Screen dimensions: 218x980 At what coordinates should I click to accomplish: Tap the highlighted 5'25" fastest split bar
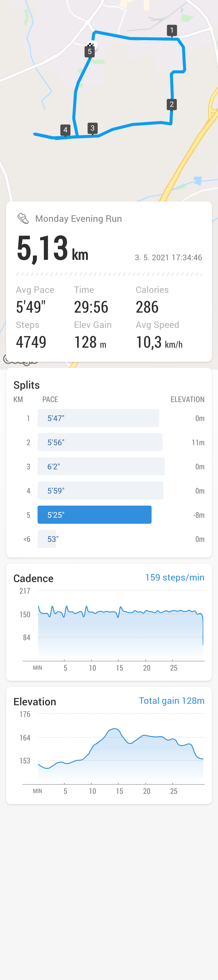(x=94, y=515)
